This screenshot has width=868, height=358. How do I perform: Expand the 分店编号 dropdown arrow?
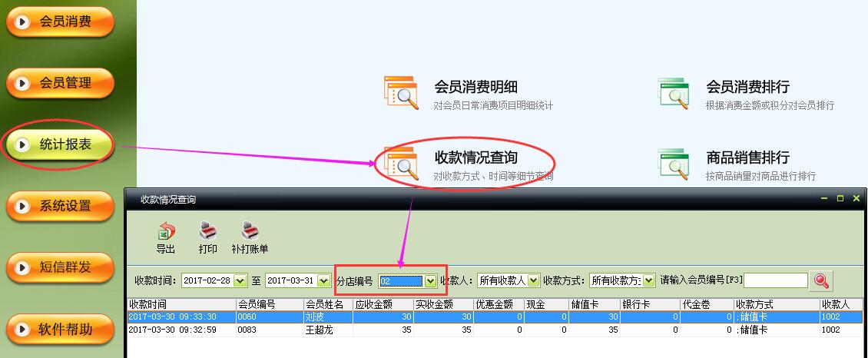(x=431, y=281)
